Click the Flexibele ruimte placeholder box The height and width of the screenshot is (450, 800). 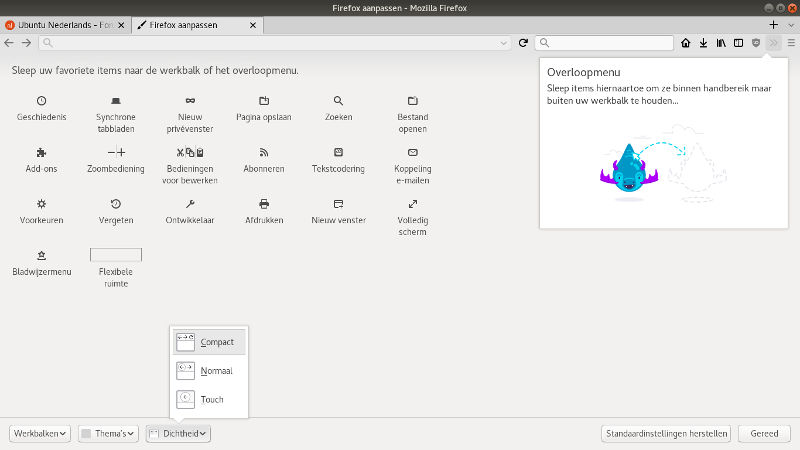[116, 255]
